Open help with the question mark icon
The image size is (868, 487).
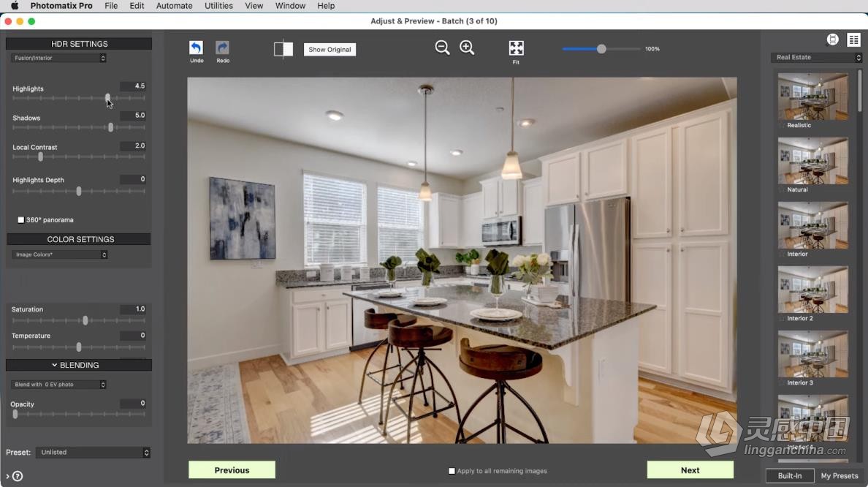click(x=18, y=476)
